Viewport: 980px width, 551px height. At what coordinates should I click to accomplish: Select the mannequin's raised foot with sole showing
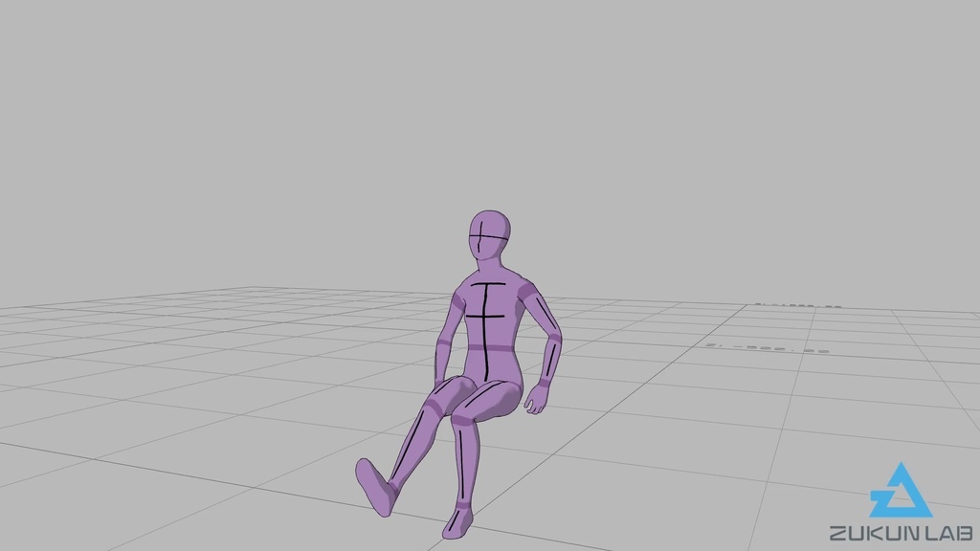click(375, 487)
